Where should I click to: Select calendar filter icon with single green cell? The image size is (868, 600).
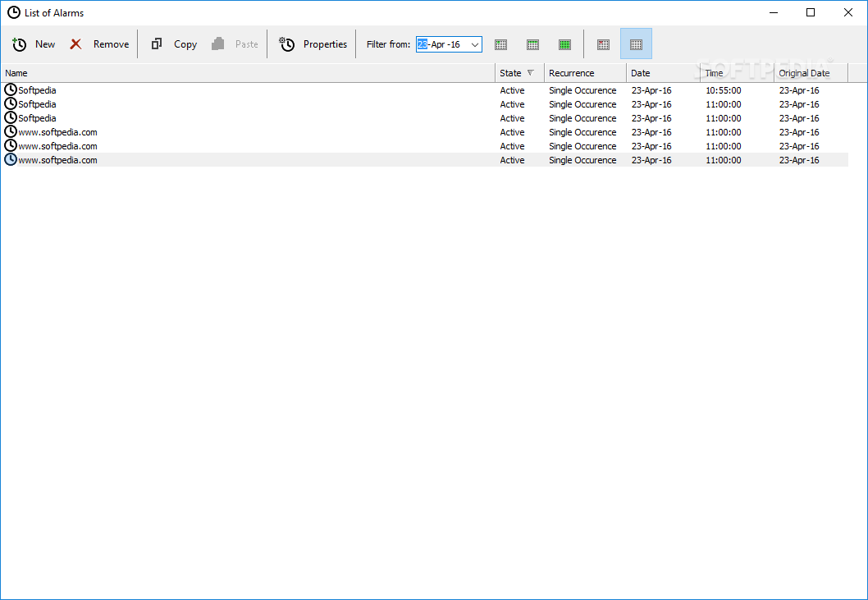[x=501, y=44]
